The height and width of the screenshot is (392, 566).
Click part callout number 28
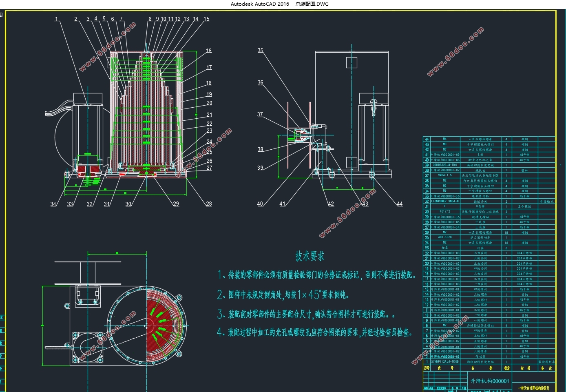click(x=209, y=204)
